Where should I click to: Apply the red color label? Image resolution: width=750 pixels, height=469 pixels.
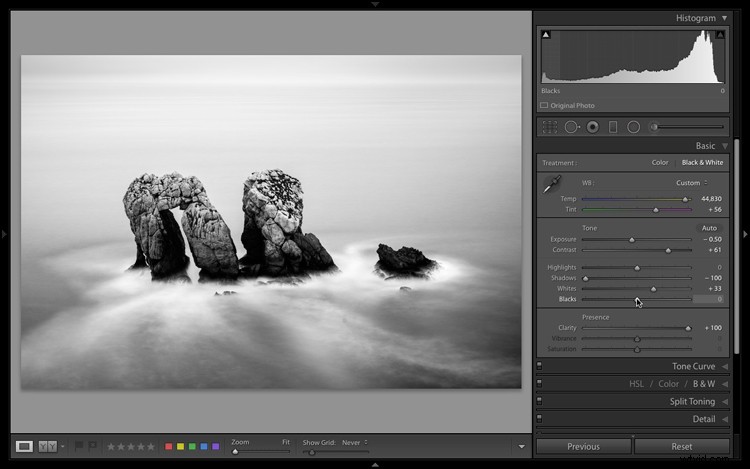[x=168, y=447]
